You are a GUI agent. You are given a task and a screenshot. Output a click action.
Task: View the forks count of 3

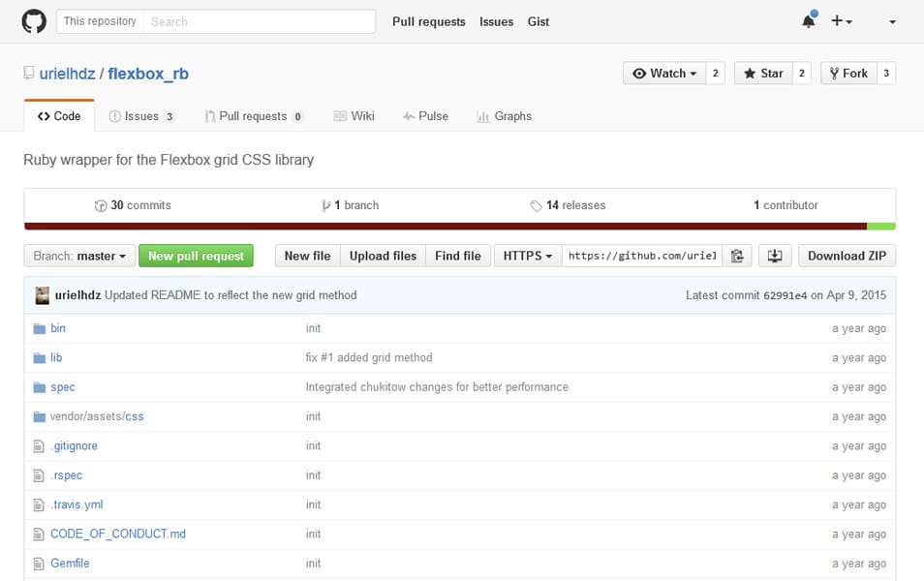pyautogui.click(x=886, y=73)
